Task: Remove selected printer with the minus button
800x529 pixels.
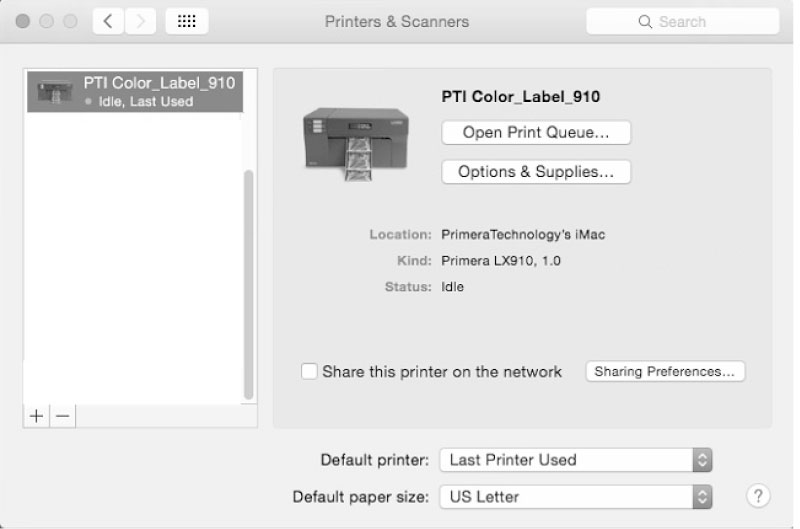Action: tap(63, 416)
